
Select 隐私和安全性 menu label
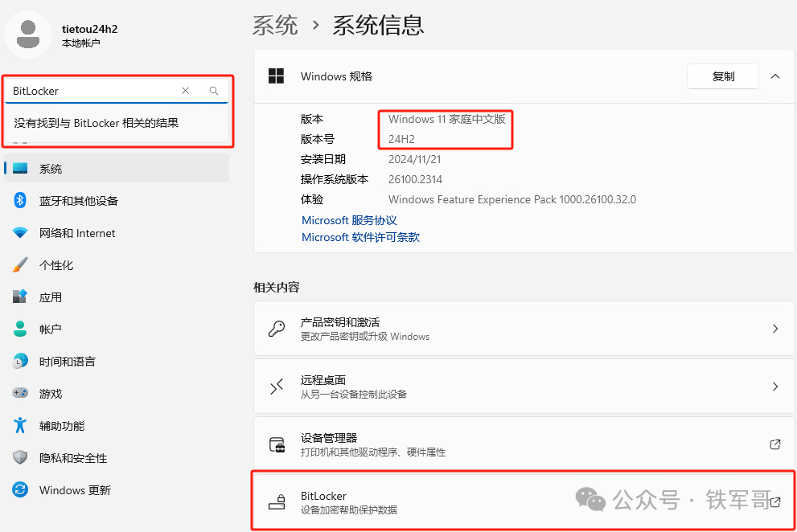point(73,458)
